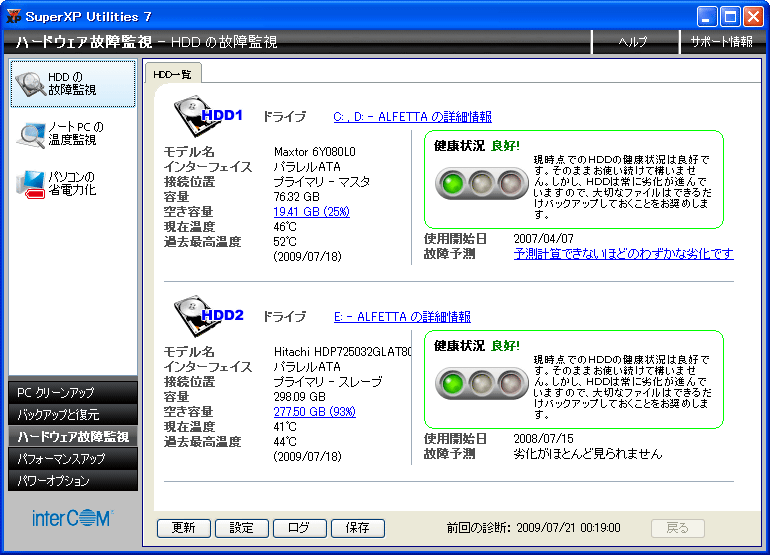The width and height of the screenshot is (770, 555).
Task: Click the 保存 button
Action: (358, 528)
